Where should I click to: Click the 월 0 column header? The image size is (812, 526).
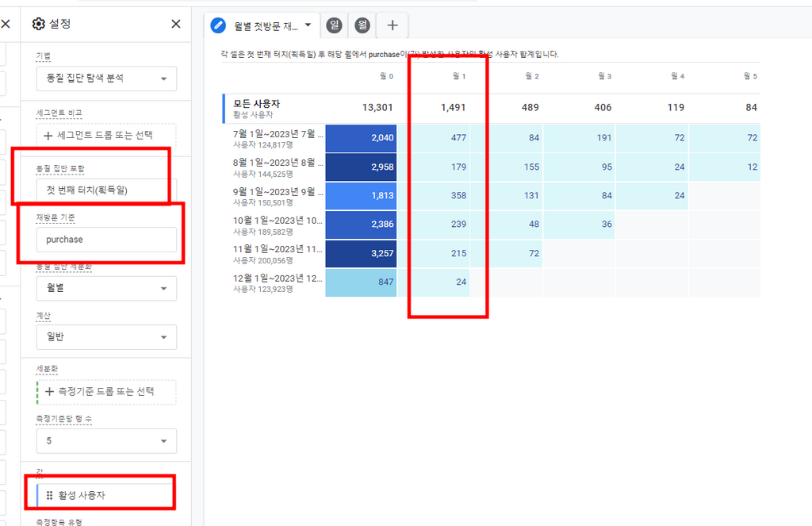click(386, 76)
